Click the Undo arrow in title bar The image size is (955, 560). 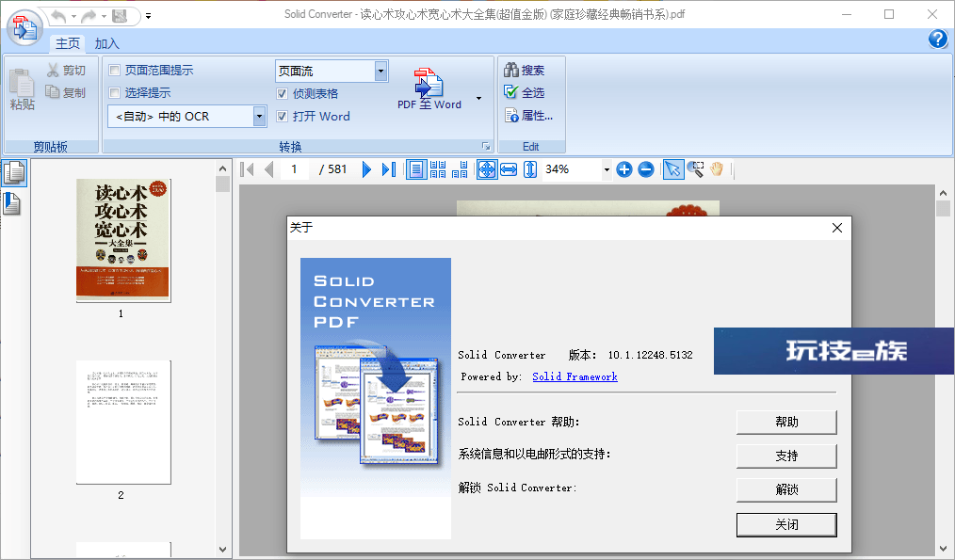pos(58,16)
